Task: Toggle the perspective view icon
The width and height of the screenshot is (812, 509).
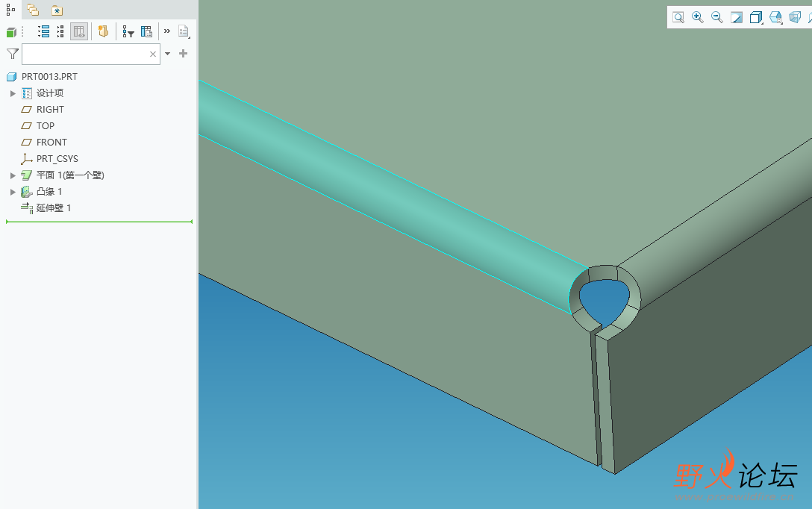Action: 795,18
